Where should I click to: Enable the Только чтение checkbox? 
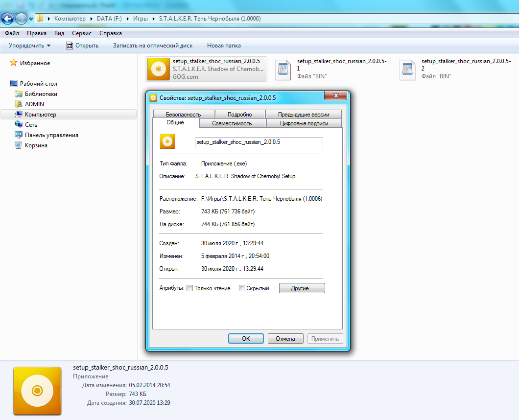point(189,288)
